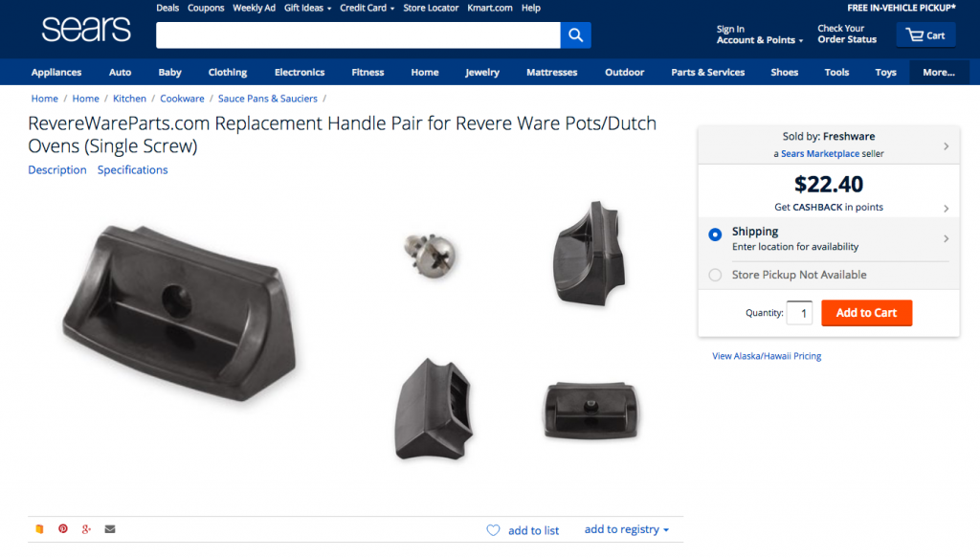Click Kitchen in the breadcrumb
Image resolution: width=980 pixels, height=558 pixels.
[129, 99]
